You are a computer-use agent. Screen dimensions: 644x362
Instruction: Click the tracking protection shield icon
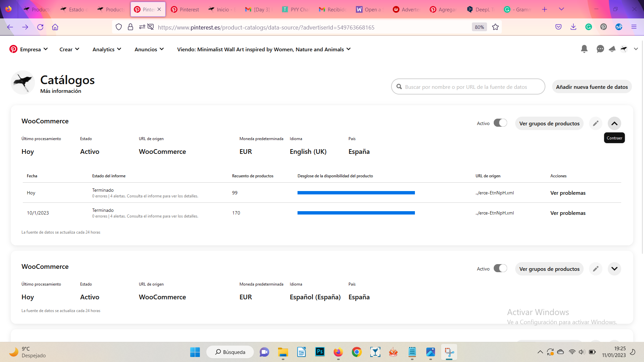point(119,27)
